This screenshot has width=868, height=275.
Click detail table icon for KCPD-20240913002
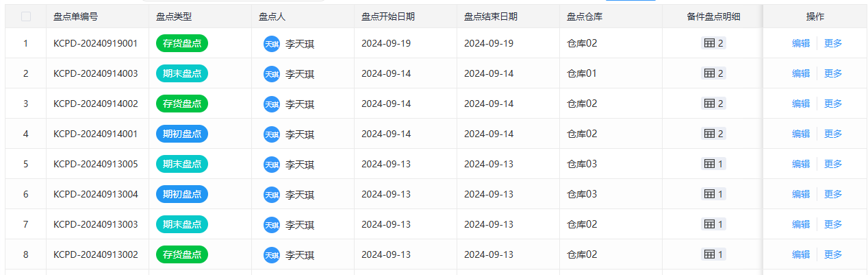(x=709, y=254)
